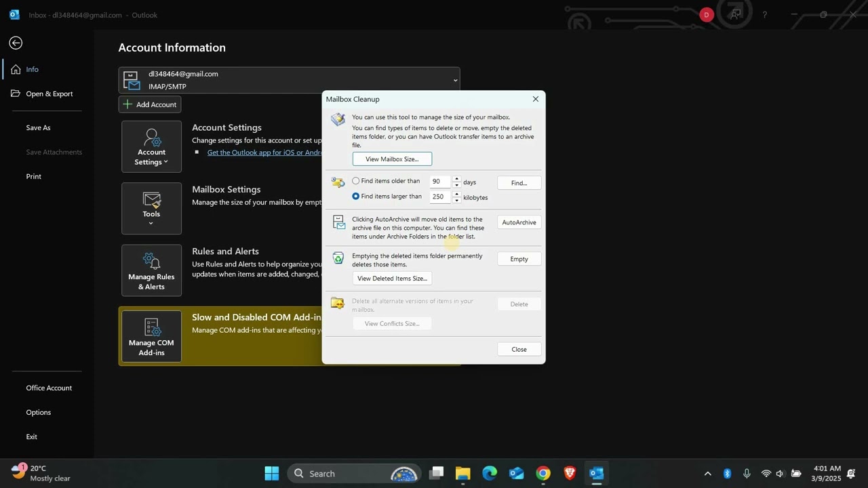Click the AutoArchive envelope icon
Image resolution: width=868 pixels, height=488 pixels.
click(338, 222)
